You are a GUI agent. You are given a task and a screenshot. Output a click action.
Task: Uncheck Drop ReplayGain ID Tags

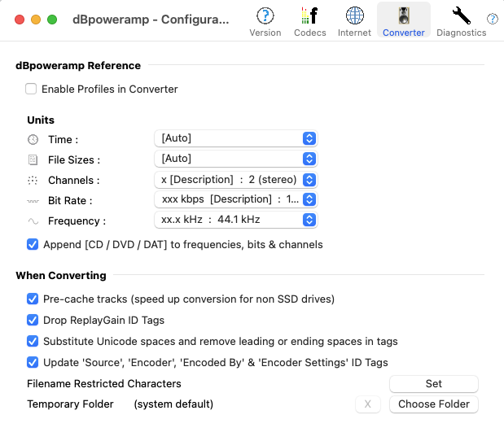[x=33, y=320]
